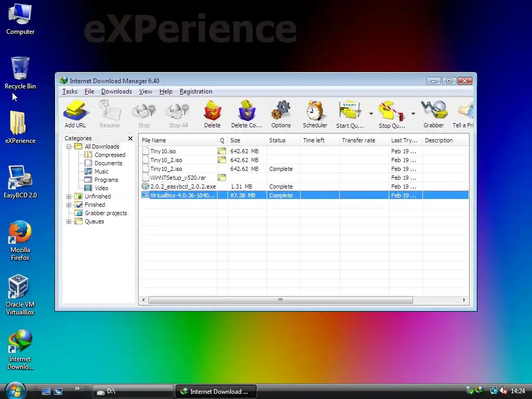The width and height of the screenshot is (532, 399).
Task: Click the scroll left arrow of the downloads list
Action: coord(143,300)
